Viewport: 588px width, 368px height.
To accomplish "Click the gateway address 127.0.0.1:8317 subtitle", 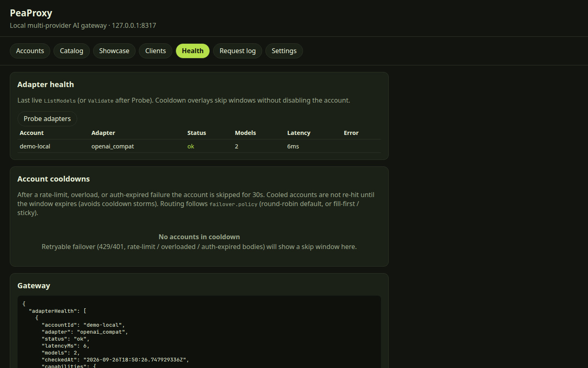I will click(134, 25).
